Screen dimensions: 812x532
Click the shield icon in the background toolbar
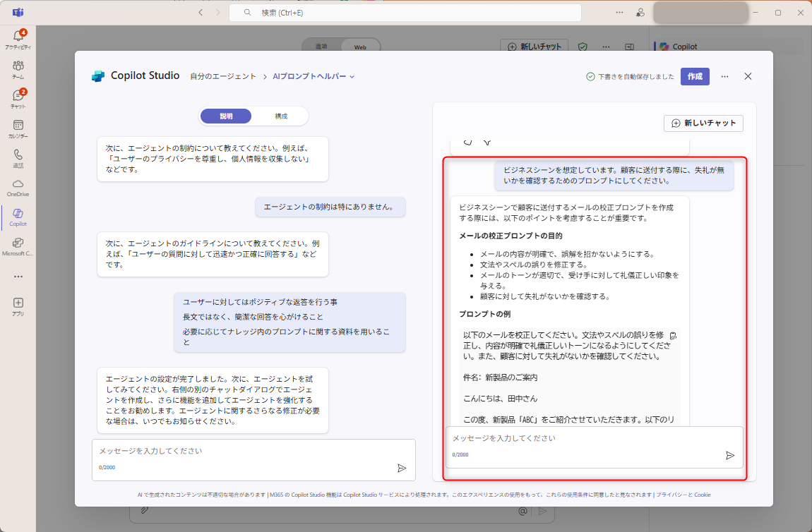(583, 47)
